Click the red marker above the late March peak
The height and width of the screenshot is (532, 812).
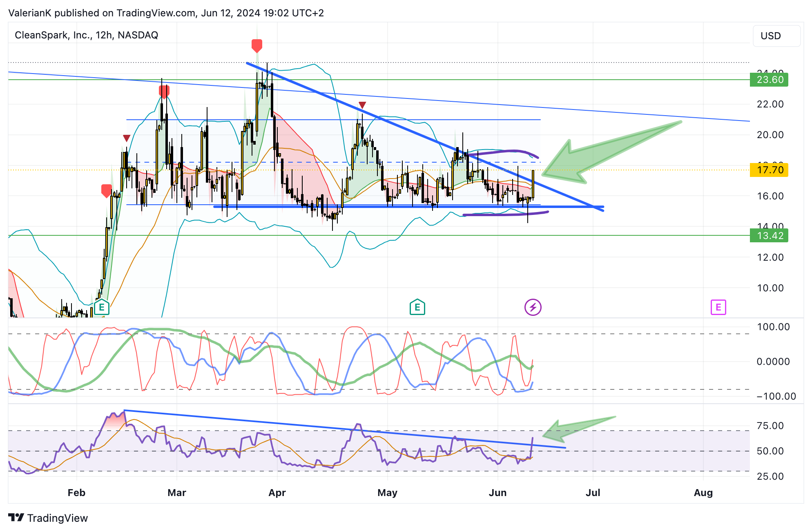257,46
